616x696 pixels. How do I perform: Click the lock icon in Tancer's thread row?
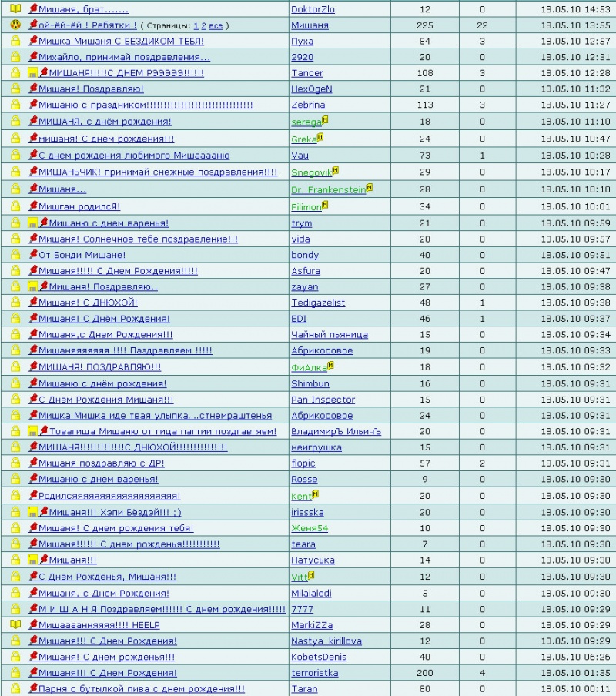point(15,73)
